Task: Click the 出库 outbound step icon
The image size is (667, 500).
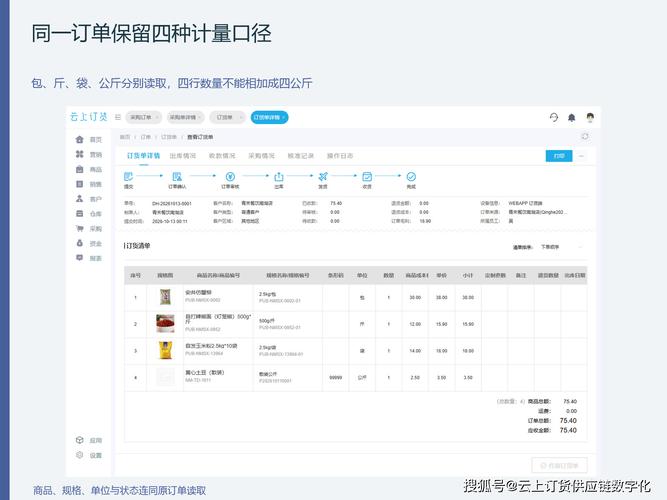Action: pos(279,176)
